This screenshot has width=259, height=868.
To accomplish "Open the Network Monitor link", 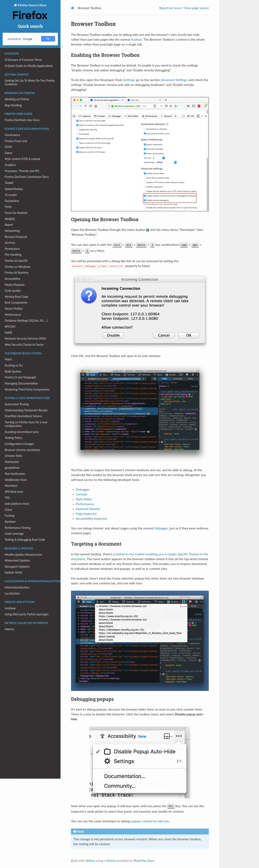I will [88, 509].
